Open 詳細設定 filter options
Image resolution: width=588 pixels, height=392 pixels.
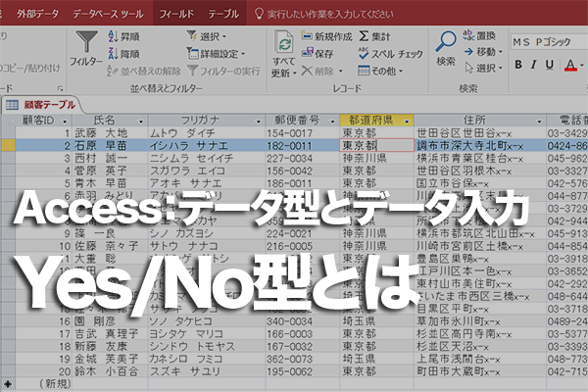pos(216,54)
